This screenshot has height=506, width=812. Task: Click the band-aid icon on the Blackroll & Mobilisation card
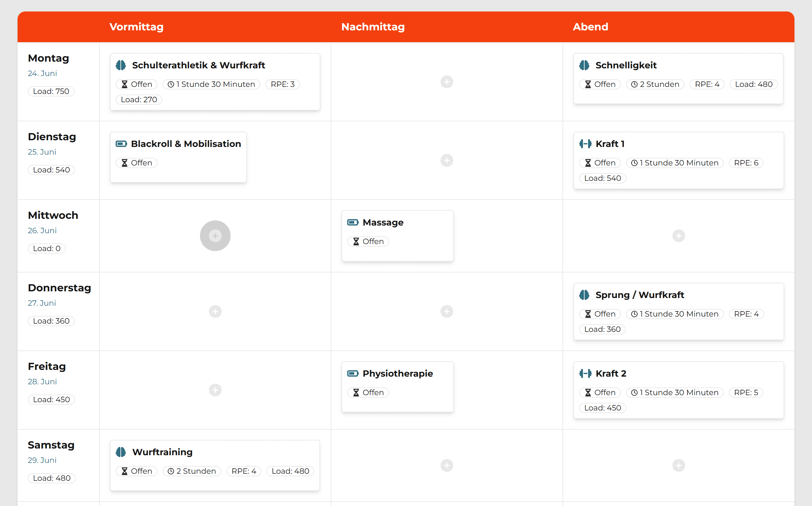coord(121,143)
